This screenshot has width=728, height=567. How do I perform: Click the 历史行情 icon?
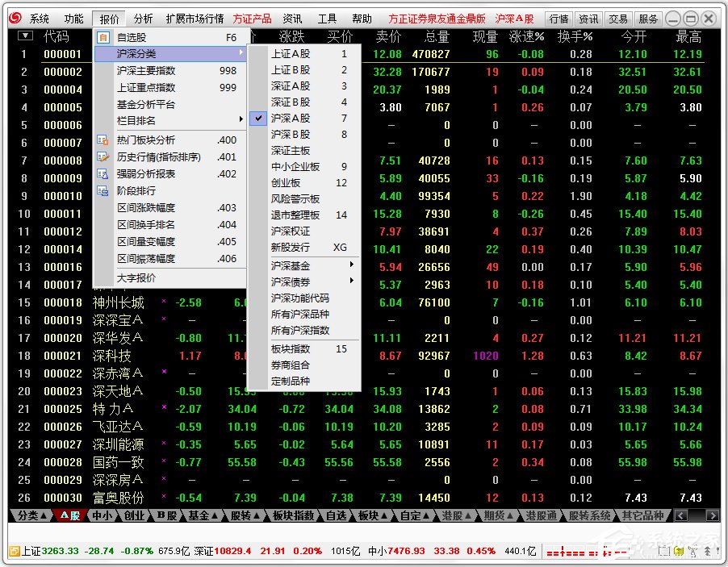click(103, 156)
